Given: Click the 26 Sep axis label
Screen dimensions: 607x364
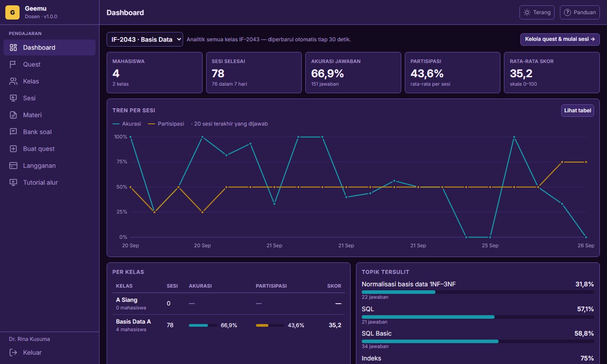Looking at the screenshot, I should coord(586,245).
